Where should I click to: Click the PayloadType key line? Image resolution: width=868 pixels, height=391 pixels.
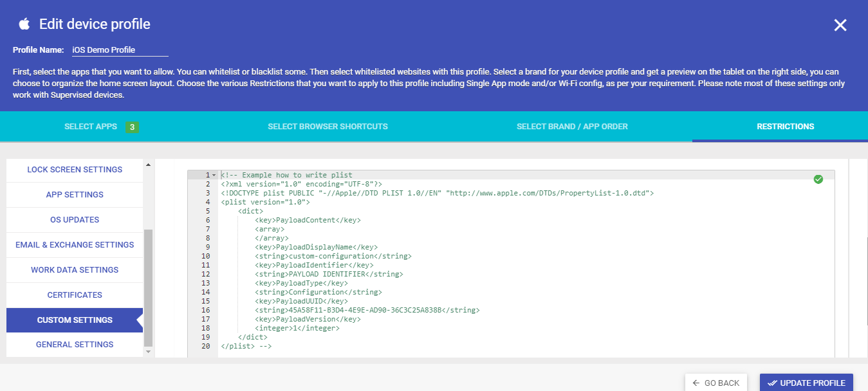(x=301, y=283)
